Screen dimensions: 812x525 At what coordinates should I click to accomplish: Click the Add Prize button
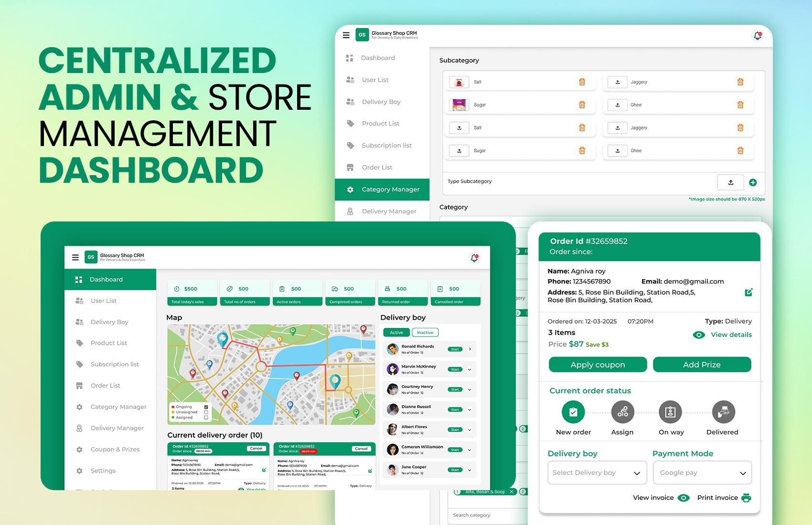tap(702, 365)
